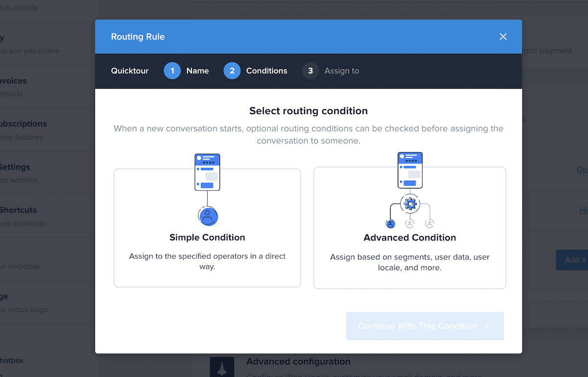Click the step 1 circle badge
Image resolution: width=588 pixels, height=377 pixels.
[x=172, y=71]
